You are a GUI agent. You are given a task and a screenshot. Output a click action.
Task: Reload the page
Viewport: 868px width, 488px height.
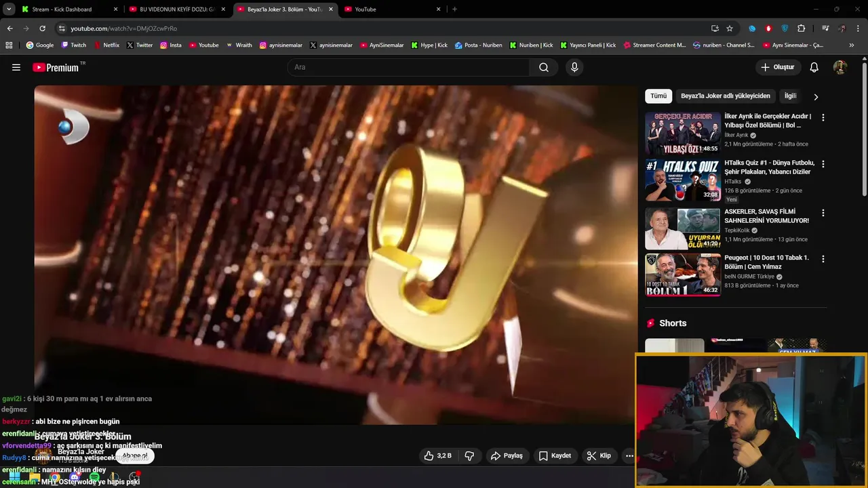click(x=42, y=28)
